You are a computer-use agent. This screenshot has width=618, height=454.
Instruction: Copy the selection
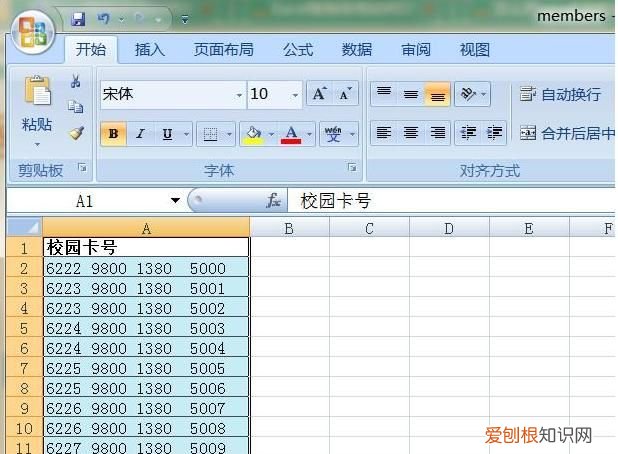[x=76, y=106]
